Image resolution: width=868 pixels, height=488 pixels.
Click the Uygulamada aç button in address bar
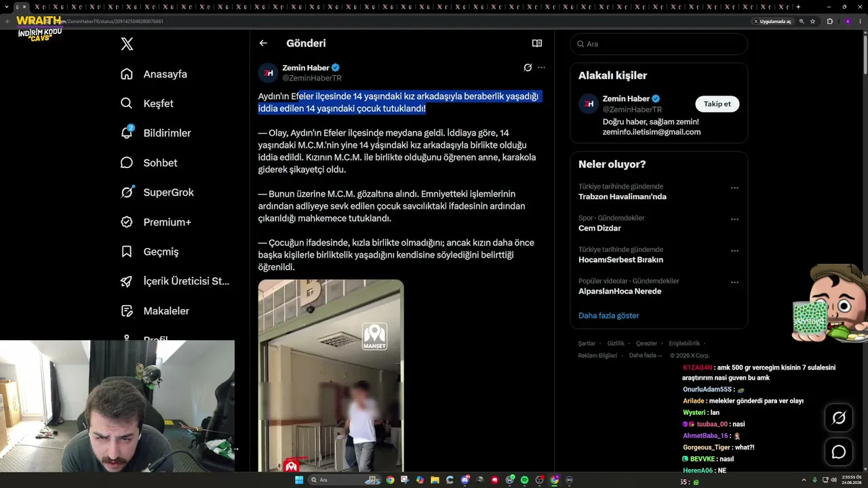click(x=772, y=22)
